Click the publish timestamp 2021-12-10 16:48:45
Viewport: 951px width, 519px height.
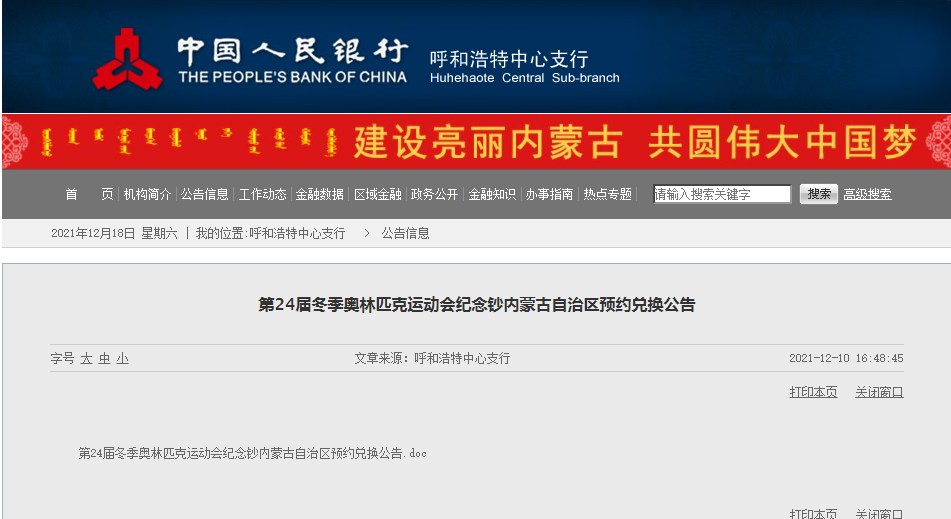click(846, 358)
